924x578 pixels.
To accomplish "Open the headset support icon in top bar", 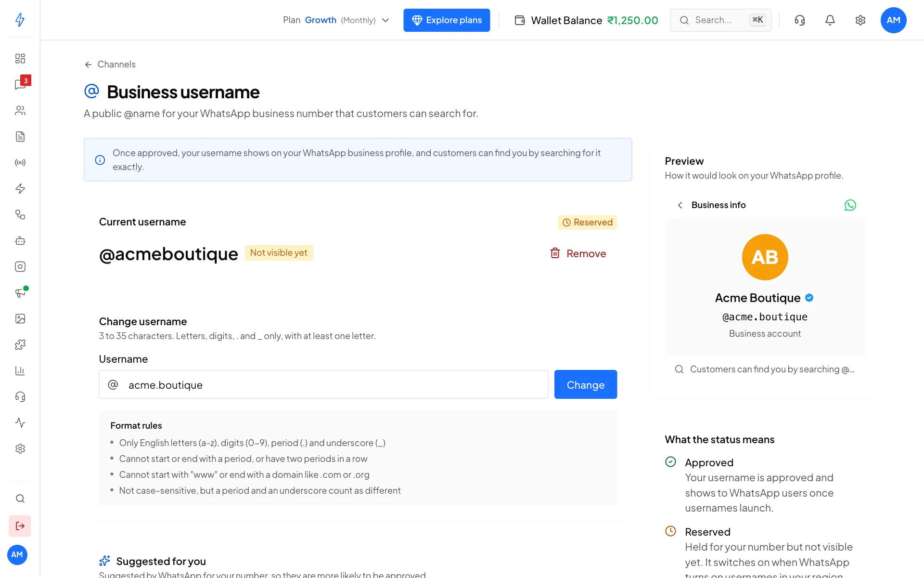I will click(800, 20).
